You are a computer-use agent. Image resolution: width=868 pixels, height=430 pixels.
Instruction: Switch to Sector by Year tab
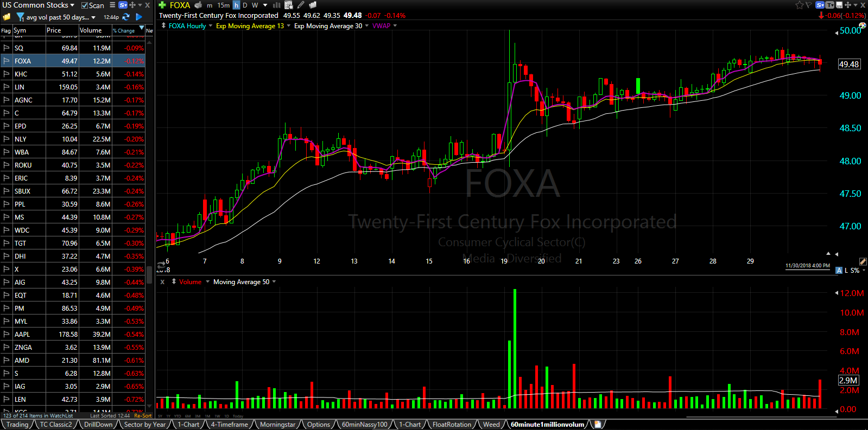[145, 425]
